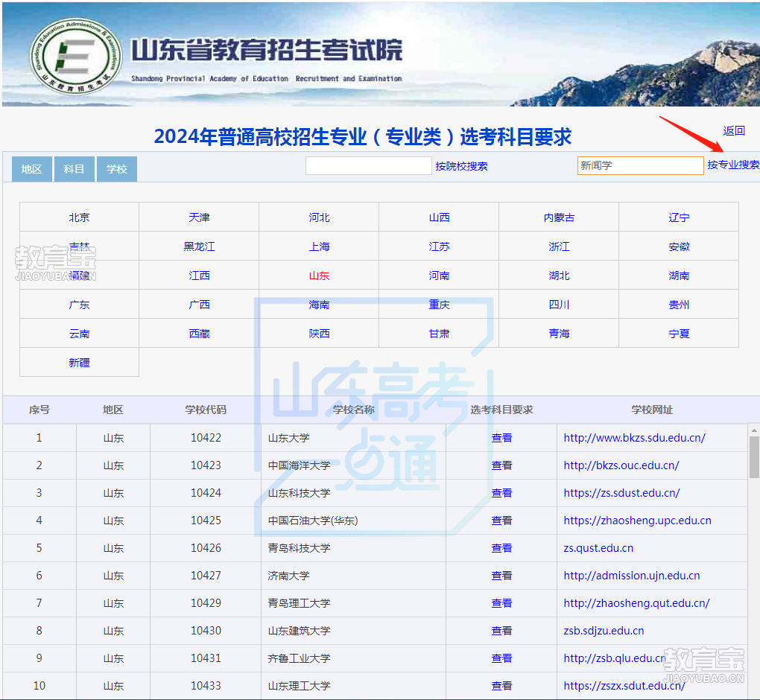Select 内蒙古 region
Image resolution: width=760 pixels, height=700 pixels.
(x=559, y=217)
